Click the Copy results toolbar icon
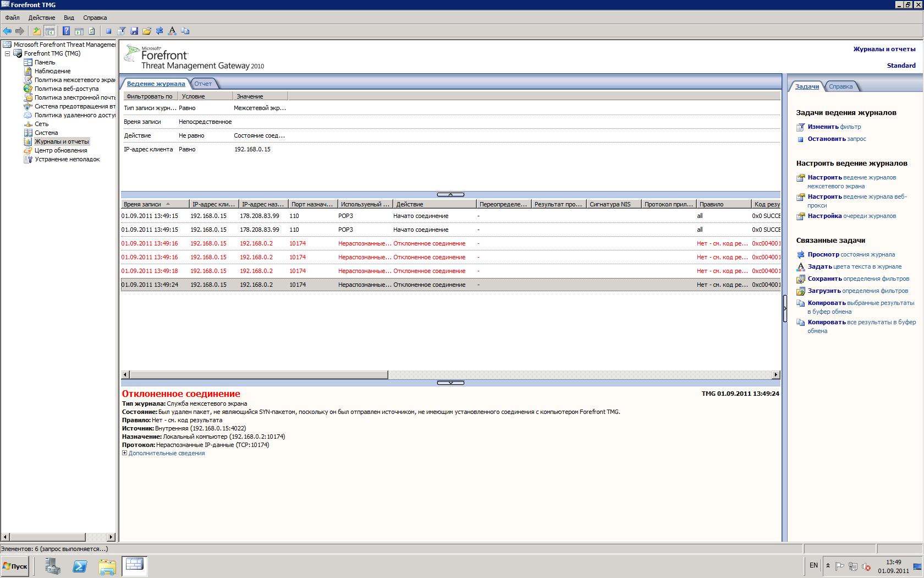The height and width of the screenshot is (578, 924). (185, 31)
